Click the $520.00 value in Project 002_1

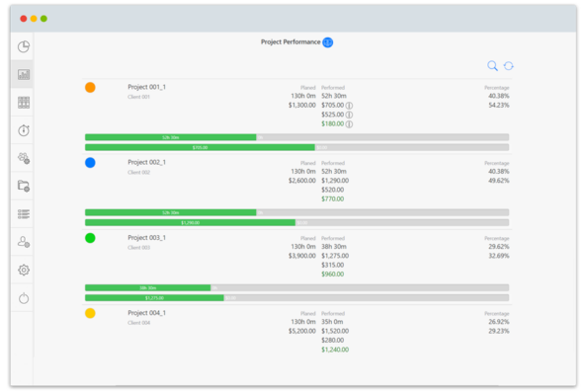(x=333, y=190)
